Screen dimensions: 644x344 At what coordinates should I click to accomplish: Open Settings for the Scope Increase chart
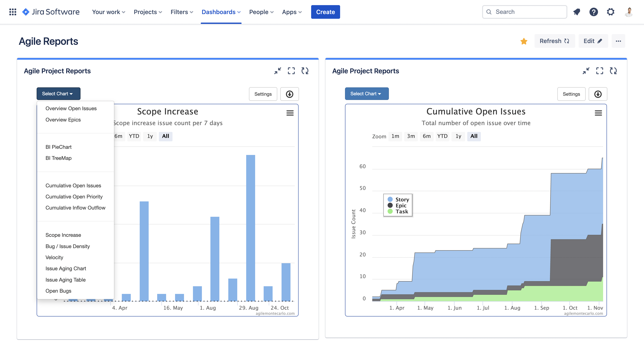click(x=263, y=94)
